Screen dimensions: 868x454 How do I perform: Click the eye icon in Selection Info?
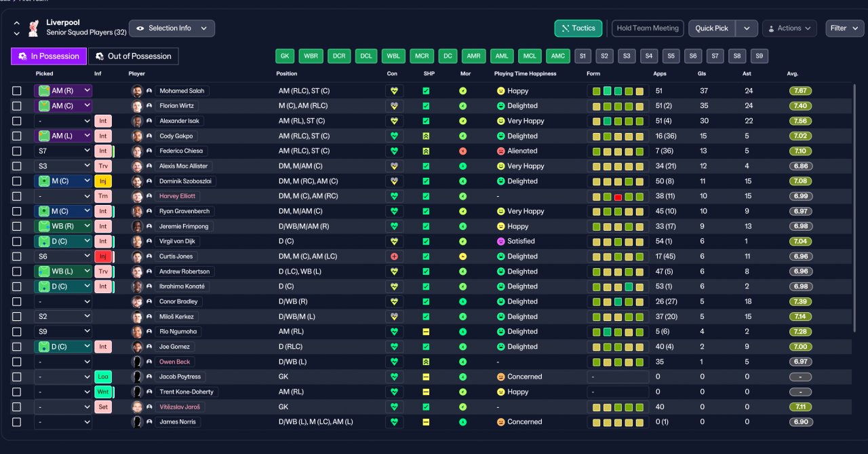[140, 29]
